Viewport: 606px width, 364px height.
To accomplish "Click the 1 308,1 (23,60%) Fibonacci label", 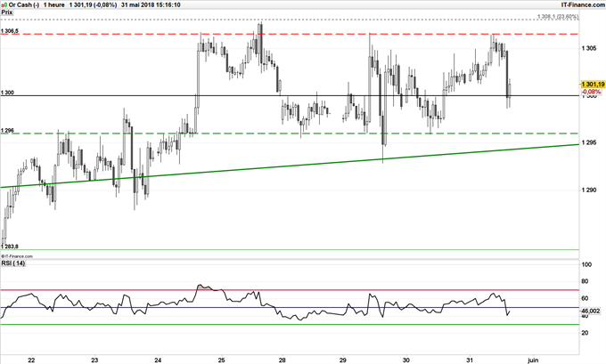I will point(558,17).
